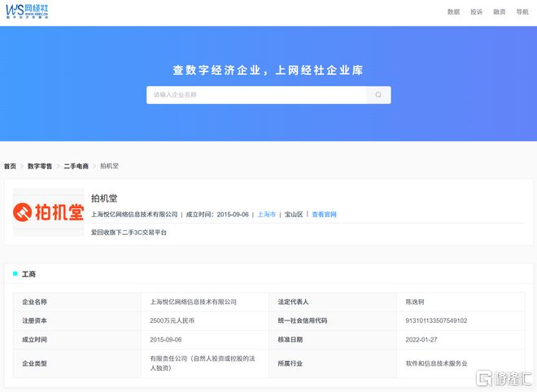Viewport: 537px width, 392px height.
Task: Click the 拍机堂 company logo
Action: 48,212
